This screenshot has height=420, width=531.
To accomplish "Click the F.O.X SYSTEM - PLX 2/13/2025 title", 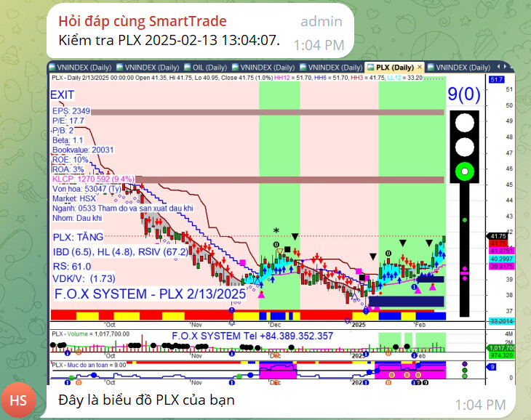I will tap(150, 294).
